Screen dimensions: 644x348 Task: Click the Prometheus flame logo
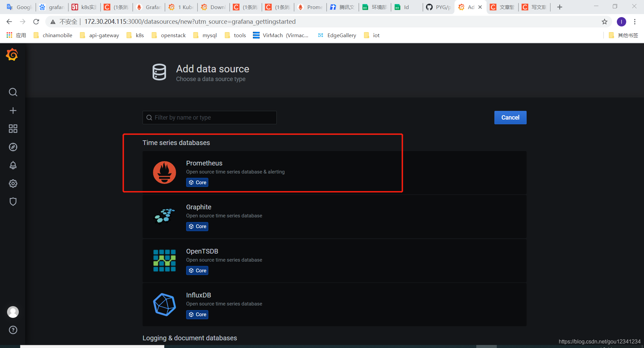(x=164, y=172)
